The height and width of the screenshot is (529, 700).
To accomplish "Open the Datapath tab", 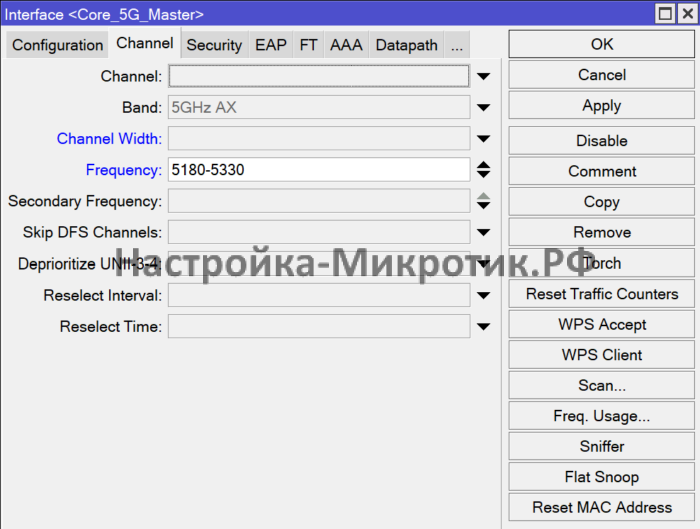I will click(407, 45).
